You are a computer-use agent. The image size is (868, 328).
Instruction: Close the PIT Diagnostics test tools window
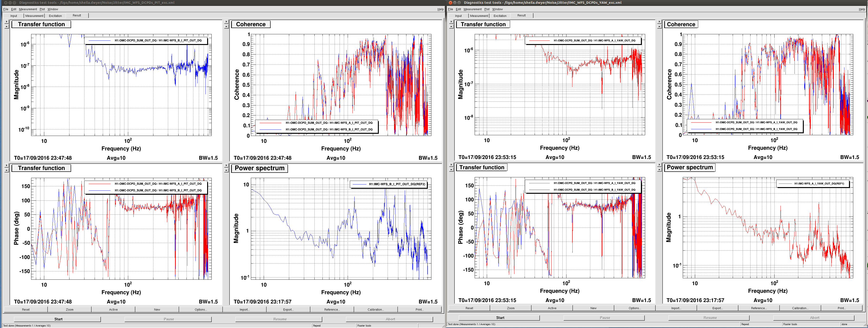click(6, 2)
